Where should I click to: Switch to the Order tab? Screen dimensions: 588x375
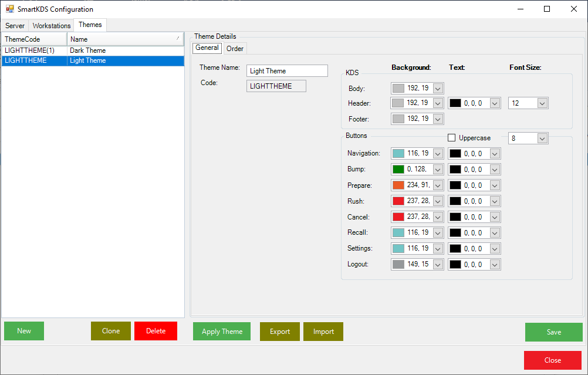[x=235, y=49]
